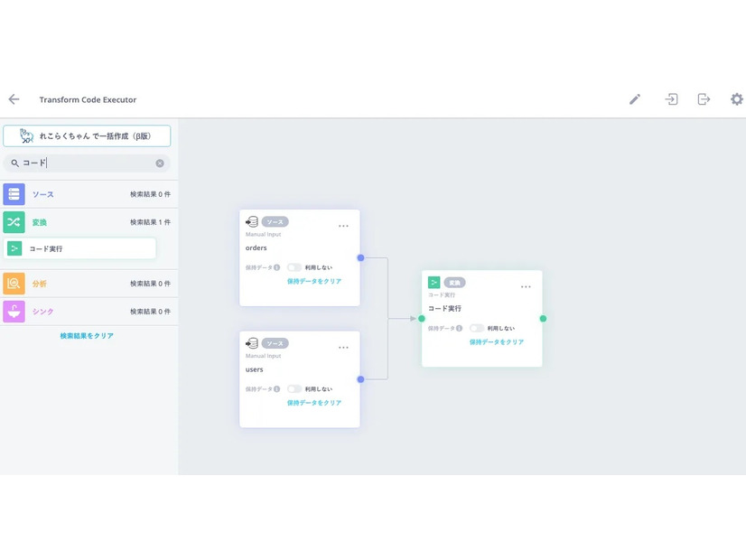This screenshot has height=560, width=746.
Task: Click れこらくちゃん で一括作成 button
Action: point(87,136)
